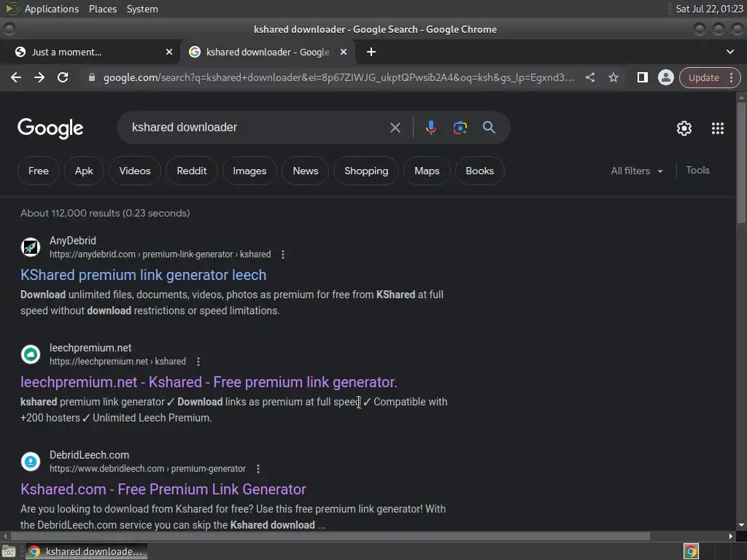
Task: Bookmark this page with star icon
Action: tap(614, 77)
